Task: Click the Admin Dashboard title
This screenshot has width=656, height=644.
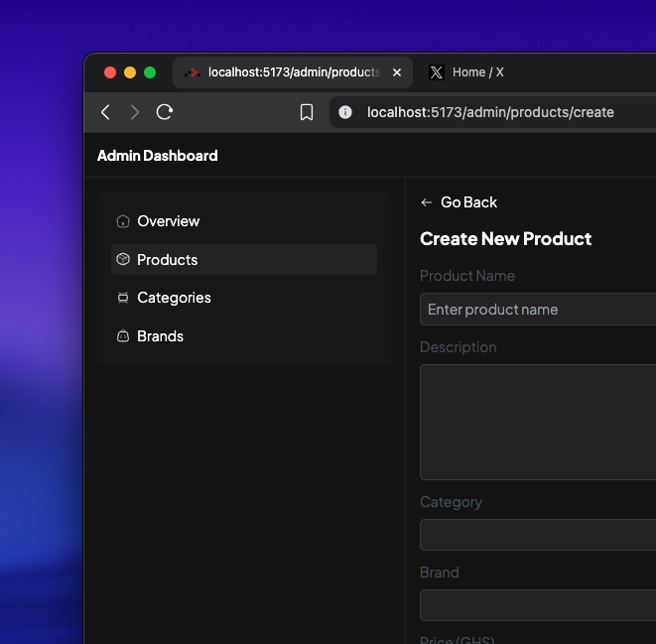Action: tap(158, 156)
